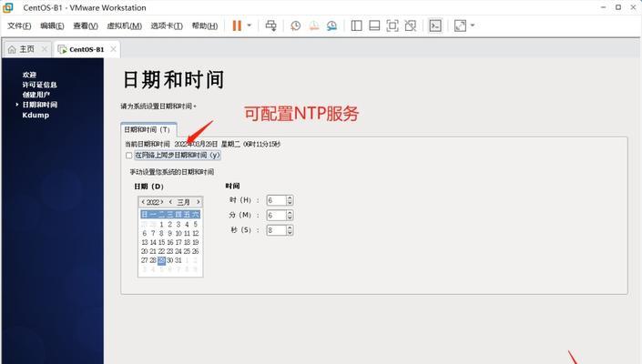
Task: Select day 12 in the calendar
Action: [196, 234]
